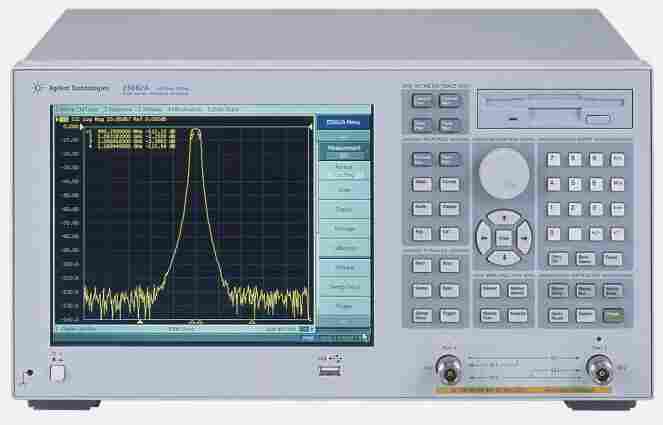Image resolution: width=663 pixels, height=425 pixels.
Task: Click the round rotary knob
Action: click(499, 172)
